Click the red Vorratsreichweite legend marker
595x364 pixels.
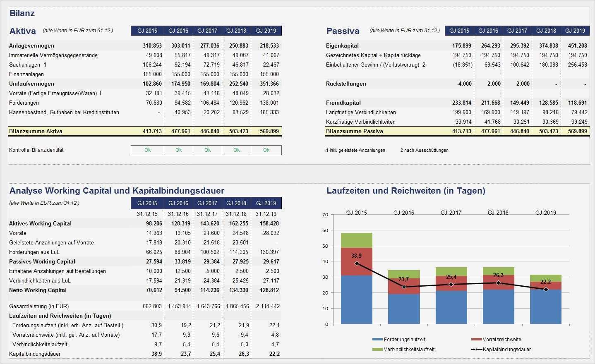pos(475,340)
